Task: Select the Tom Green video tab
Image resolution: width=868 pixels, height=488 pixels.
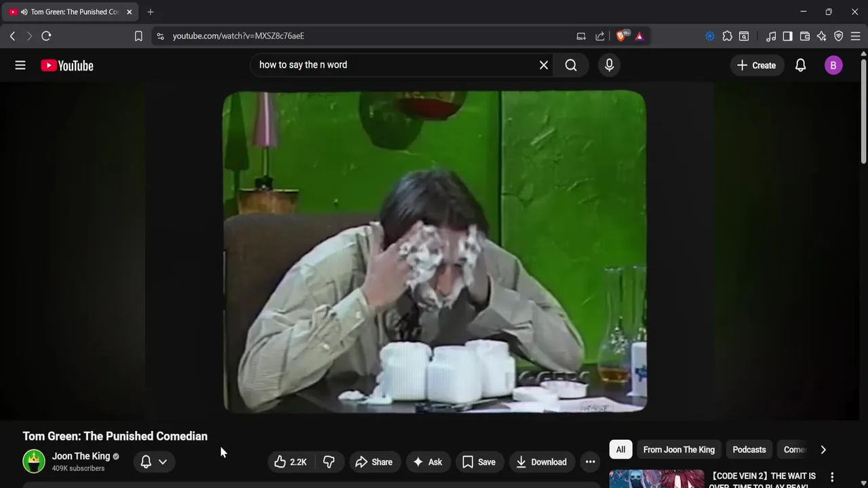Action: click(x=71, y=12)
